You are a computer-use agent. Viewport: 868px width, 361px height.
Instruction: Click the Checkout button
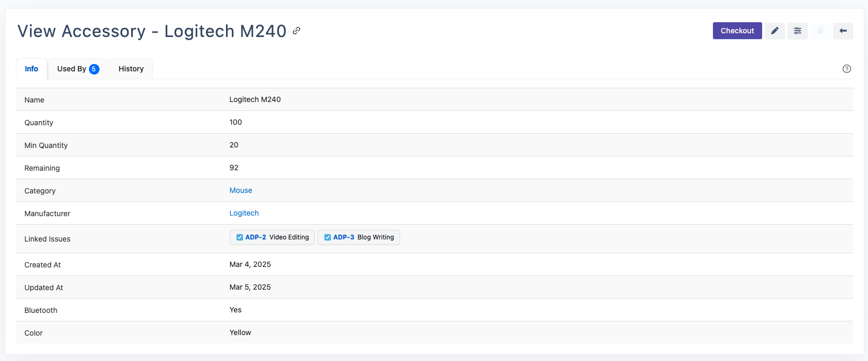click(x=737, y=31)
